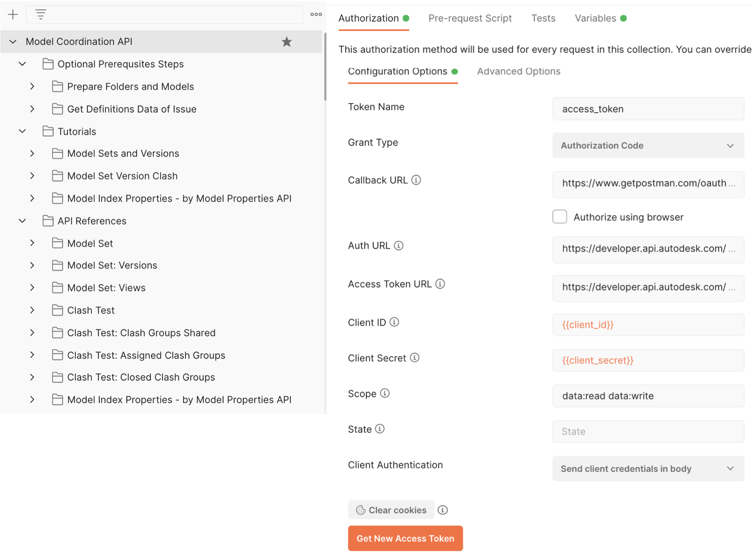Click the Clash Test folder icon
752x560 pixels.
[57, 310]
